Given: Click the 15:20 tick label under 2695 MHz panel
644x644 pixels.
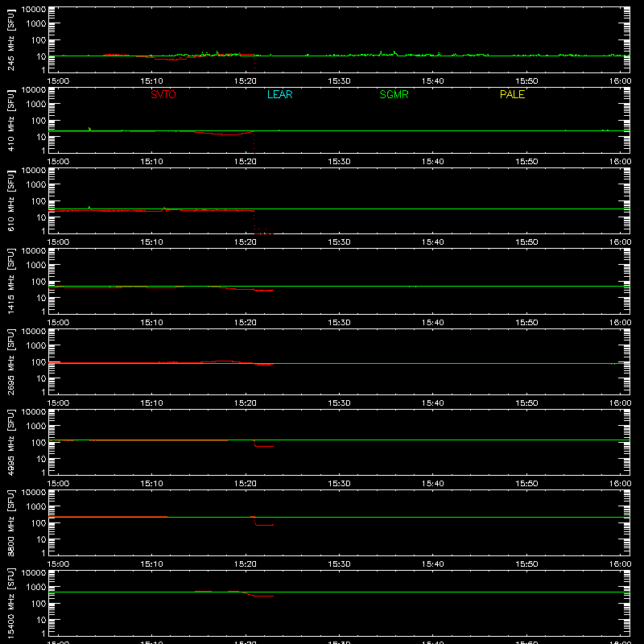Looking at the screenshot, I should click(246, 403).
